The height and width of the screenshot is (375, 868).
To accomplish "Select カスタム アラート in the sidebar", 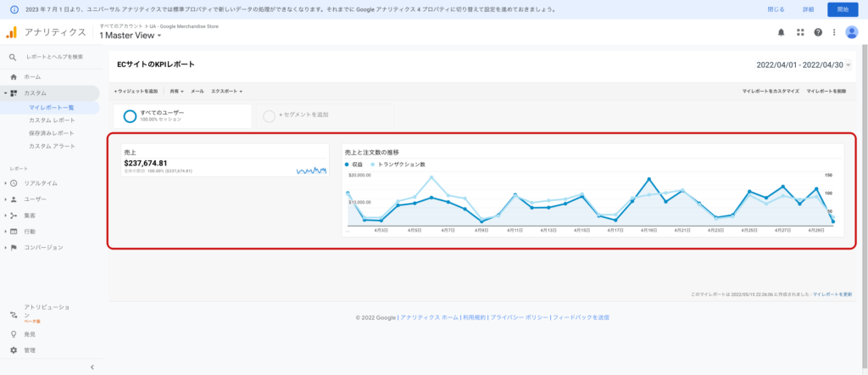I will 52,146.
